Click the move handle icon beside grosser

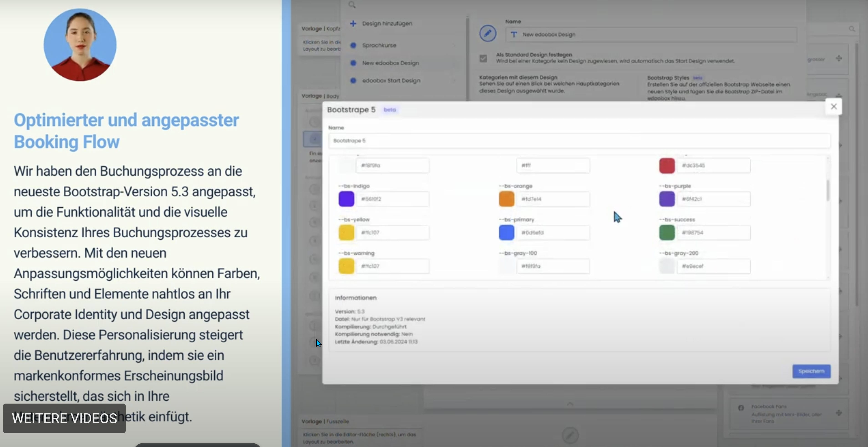point(839,58)
